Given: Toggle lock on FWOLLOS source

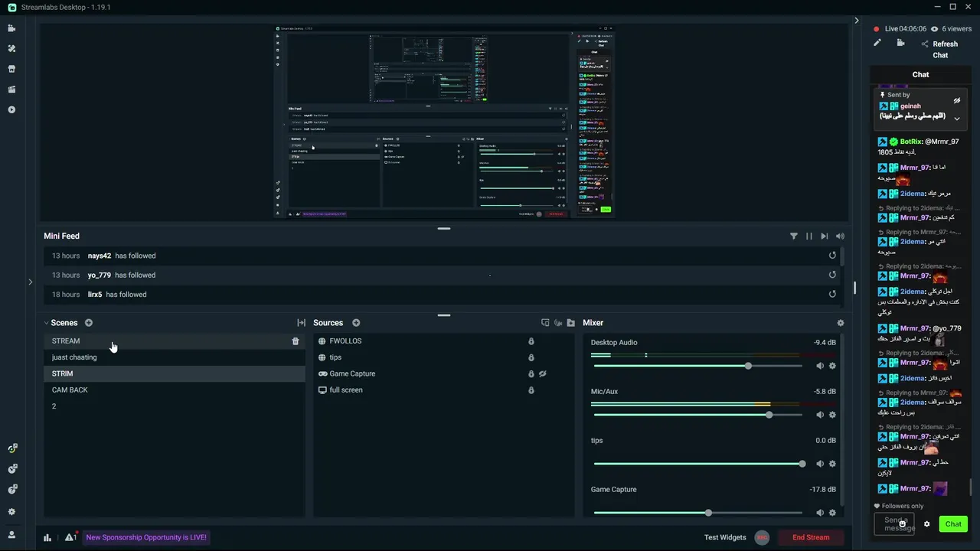Looking at the screenshot, I should 531,341.
